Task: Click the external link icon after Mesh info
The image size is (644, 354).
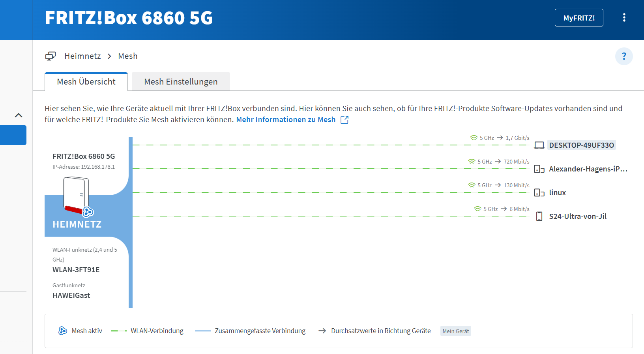Action: (344, 120)
